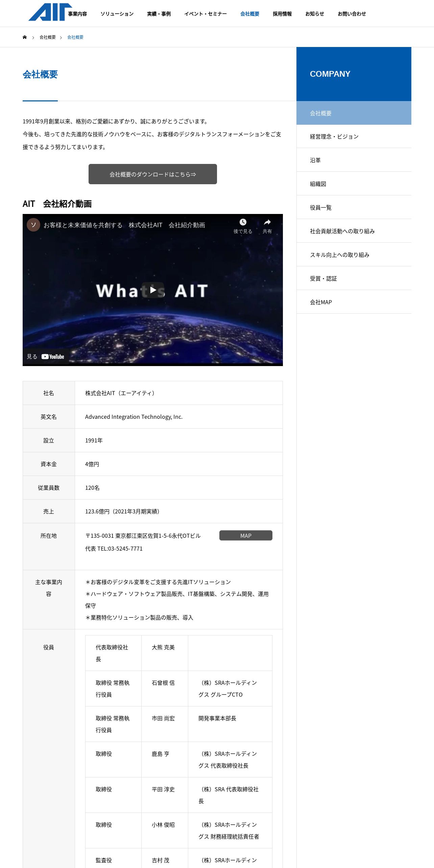This screenshot has height=868, width=434.
Task: Open 役員一覧 sidebar link
Action: [354, 208]
